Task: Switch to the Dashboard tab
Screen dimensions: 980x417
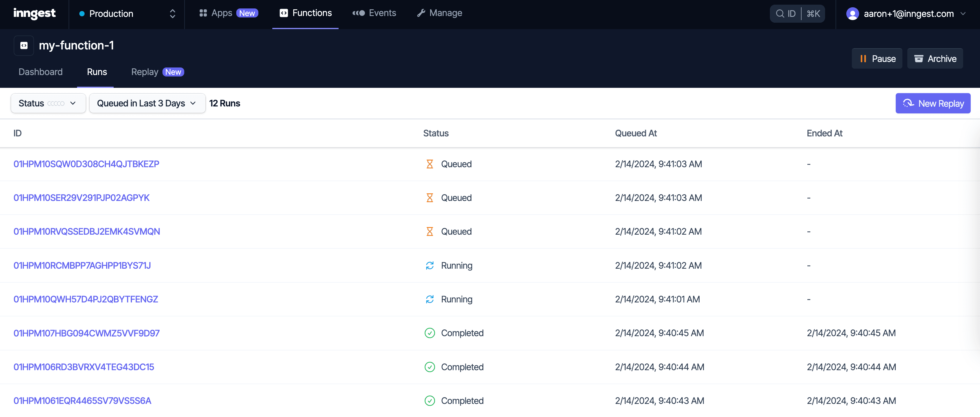Action: point(40,72)
